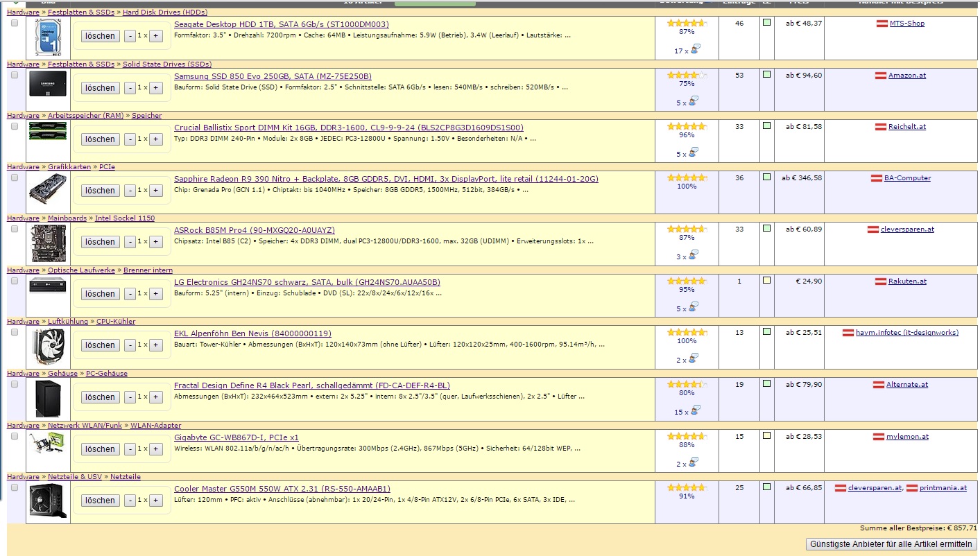This screenshot has width=980, height=556.
Task: Tick checkbox for ASRock B85M Pro4
Action: [x=15, y=229]
